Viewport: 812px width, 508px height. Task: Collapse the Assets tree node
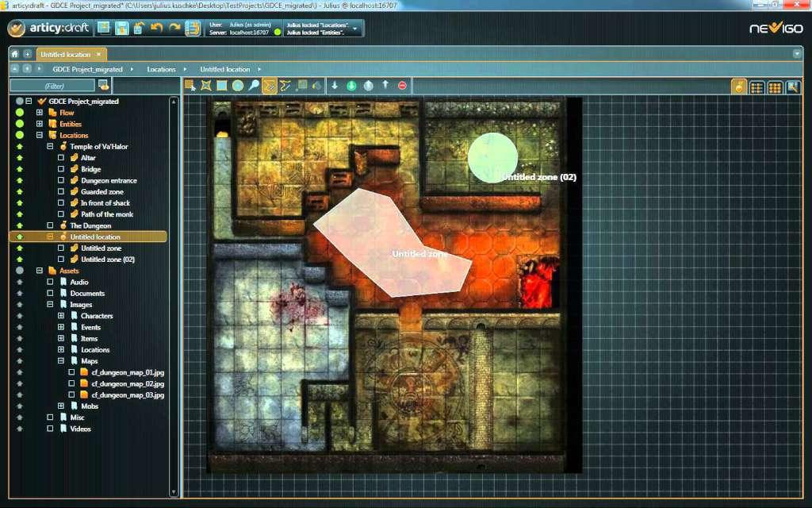(40, 271)
